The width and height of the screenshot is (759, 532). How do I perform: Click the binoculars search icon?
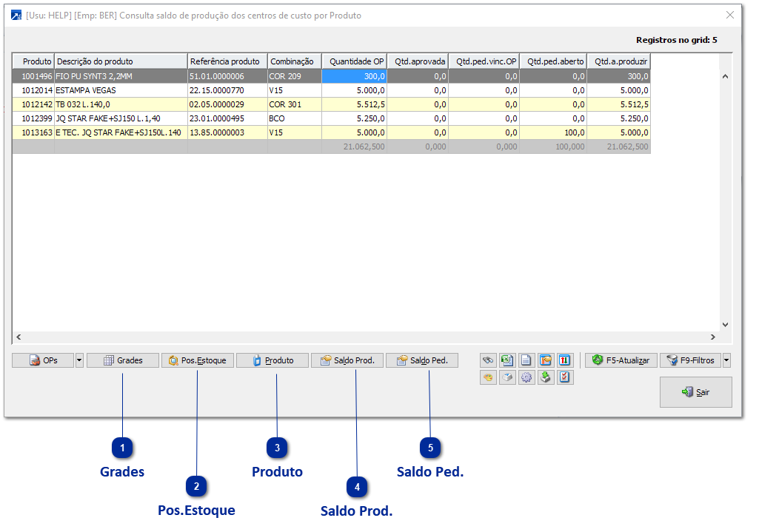click(488, 360)
